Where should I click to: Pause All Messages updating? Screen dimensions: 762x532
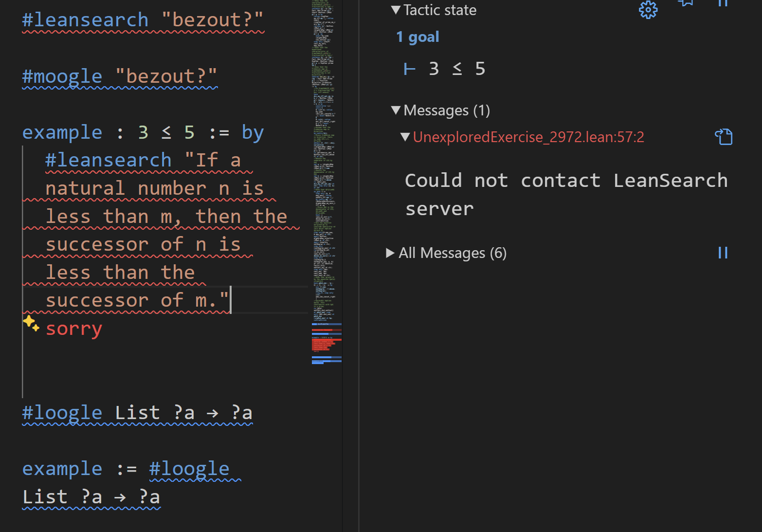[723, 253]
